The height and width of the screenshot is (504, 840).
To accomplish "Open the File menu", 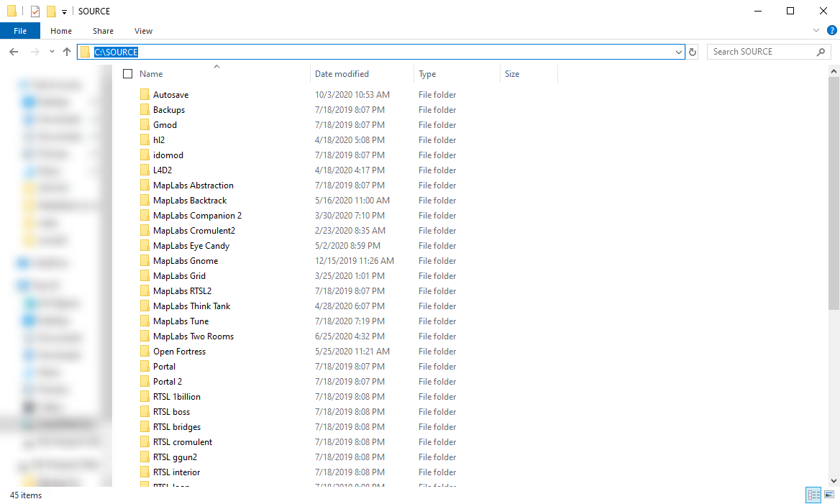I will pos(20,31).
